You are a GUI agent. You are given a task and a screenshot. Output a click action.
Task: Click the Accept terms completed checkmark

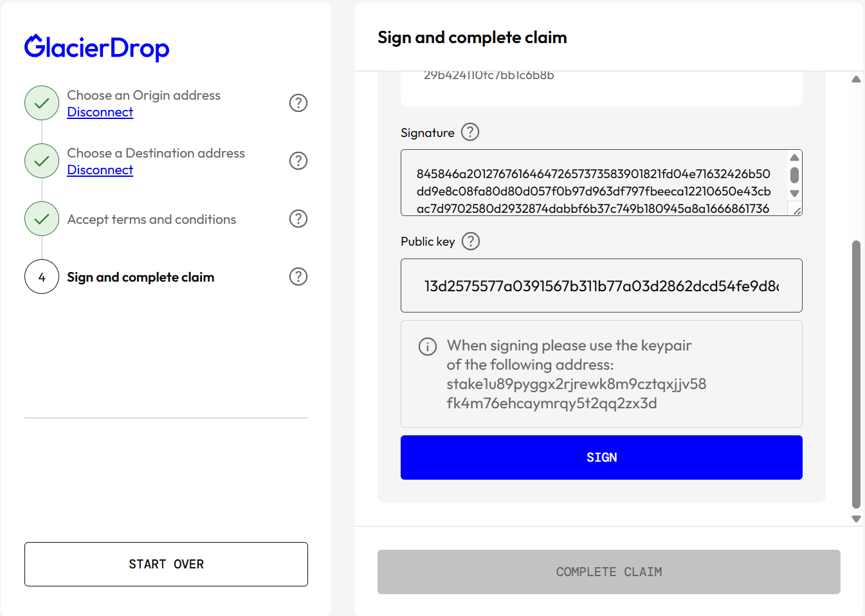[42, 219]
